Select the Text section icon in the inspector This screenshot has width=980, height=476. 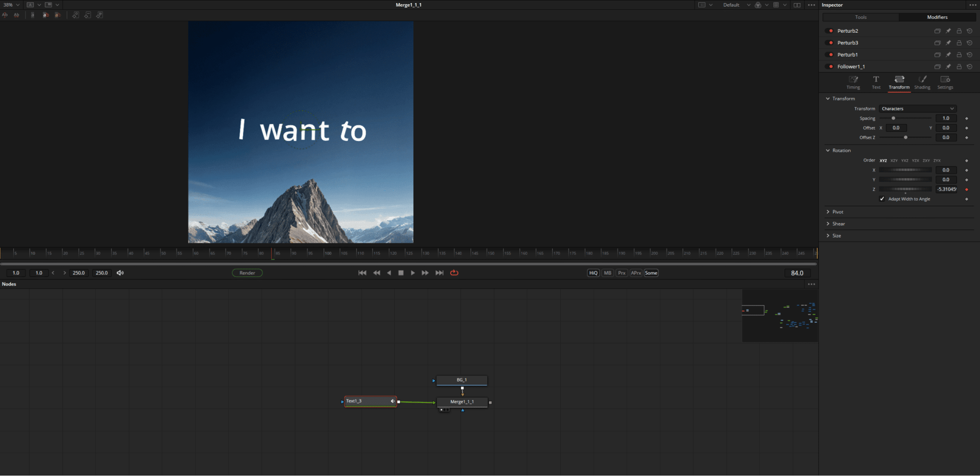pyautogui.click(x=876, y=82)
